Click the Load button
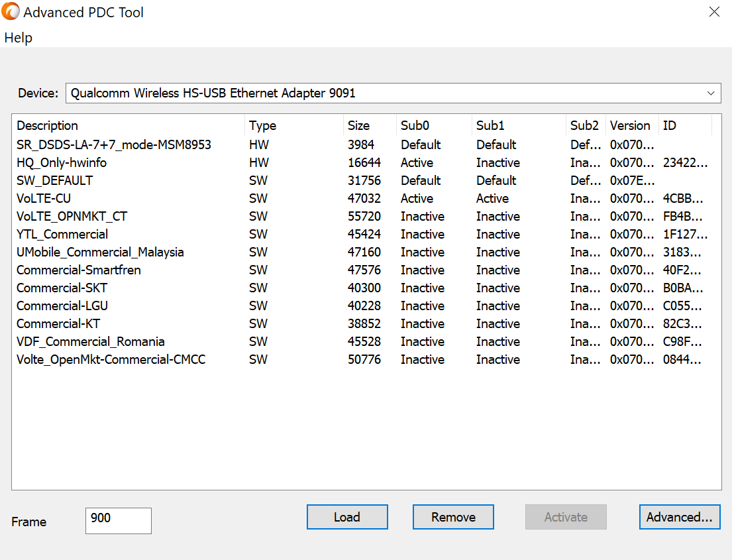The image size is (732, 560). tap(347, 517)
